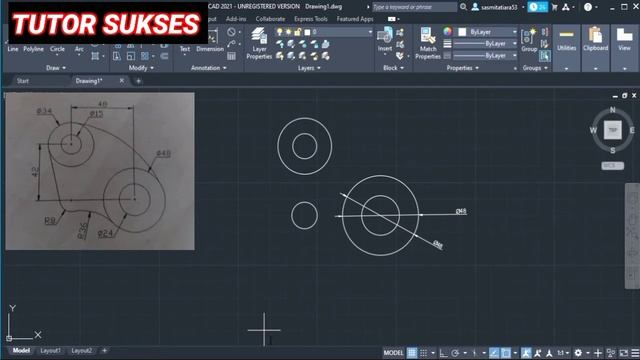Create a new drawing tab
The height and width of the screenshot is (360, 640).
click(138, 81)
